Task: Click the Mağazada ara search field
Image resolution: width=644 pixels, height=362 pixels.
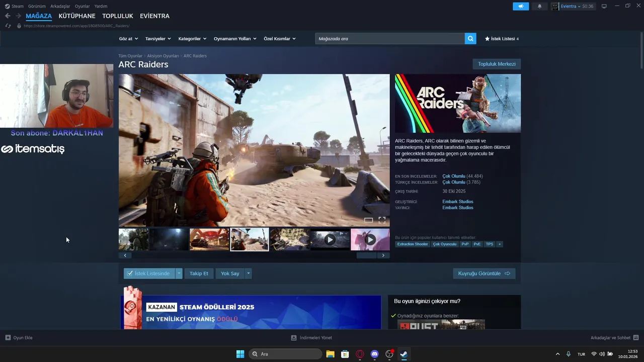Action: (x=390, y=39)
